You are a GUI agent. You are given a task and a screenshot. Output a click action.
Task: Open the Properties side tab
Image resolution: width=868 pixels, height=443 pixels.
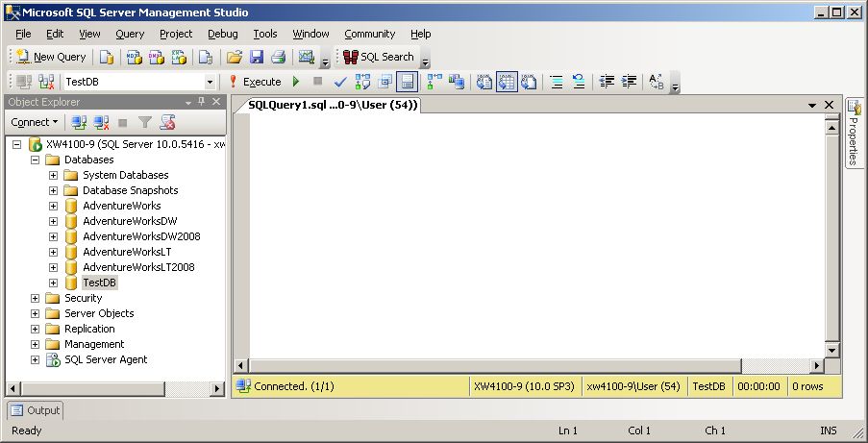pos(855,133)
